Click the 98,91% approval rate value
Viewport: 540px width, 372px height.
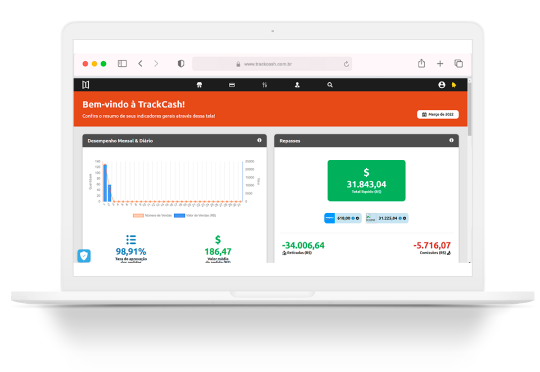131,251
